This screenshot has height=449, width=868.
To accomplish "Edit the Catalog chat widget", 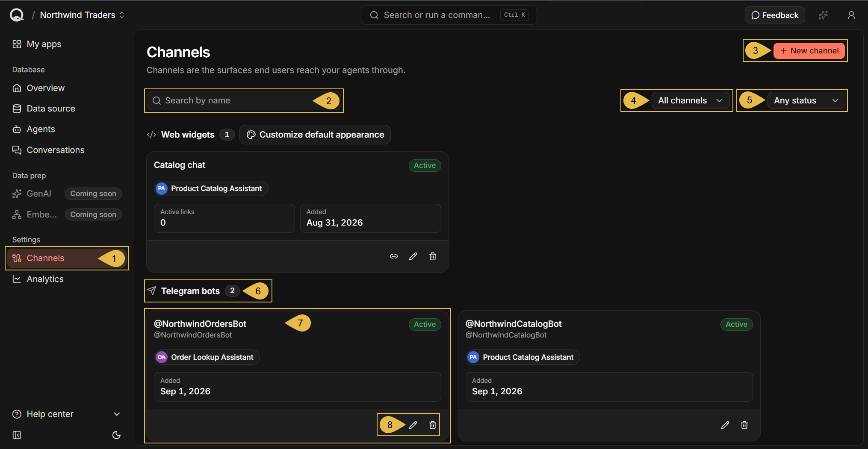I will pyautogui.click(x=413, y=256).
